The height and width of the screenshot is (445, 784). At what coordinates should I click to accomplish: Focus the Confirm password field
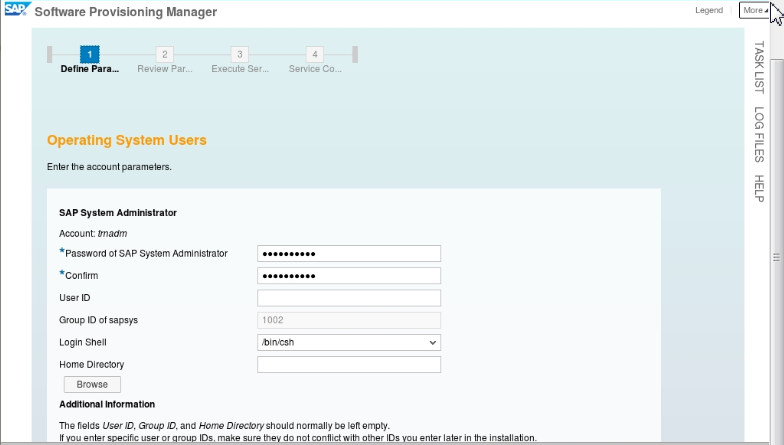349,276
